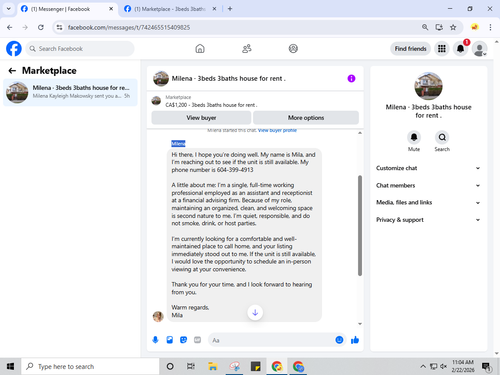The height and width of the screenshot is (375, 500).
Task: Focus the Aa message input field
Action: coord(272,340)
